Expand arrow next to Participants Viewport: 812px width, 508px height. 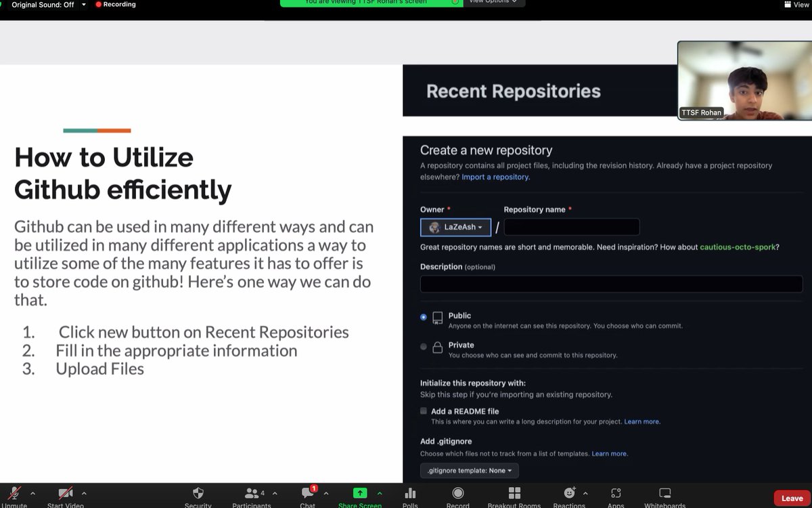tap(275, 493)
